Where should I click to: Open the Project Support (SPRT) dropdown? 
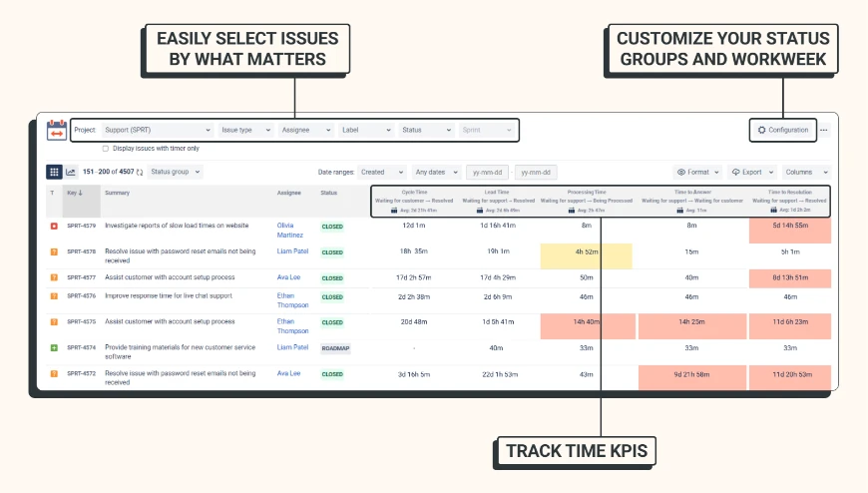pos(158,130)
